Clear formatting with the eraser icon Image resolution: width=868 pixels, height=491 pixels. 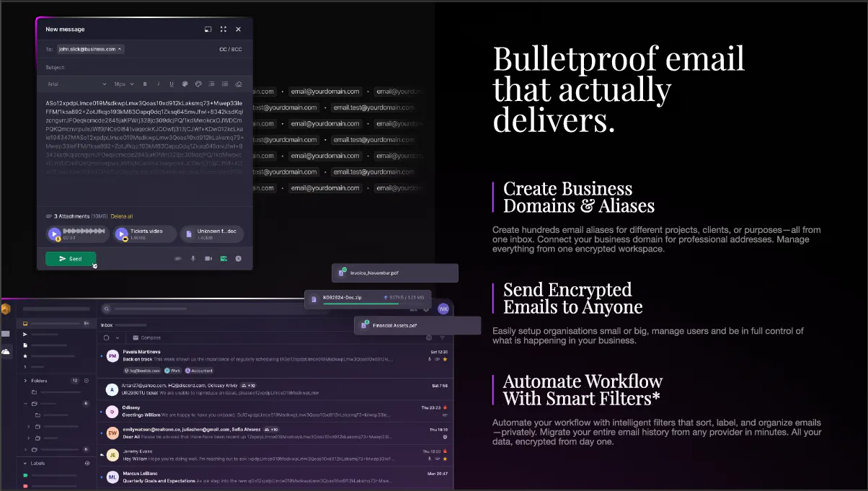pyautogui.click(x=239, y=84)
